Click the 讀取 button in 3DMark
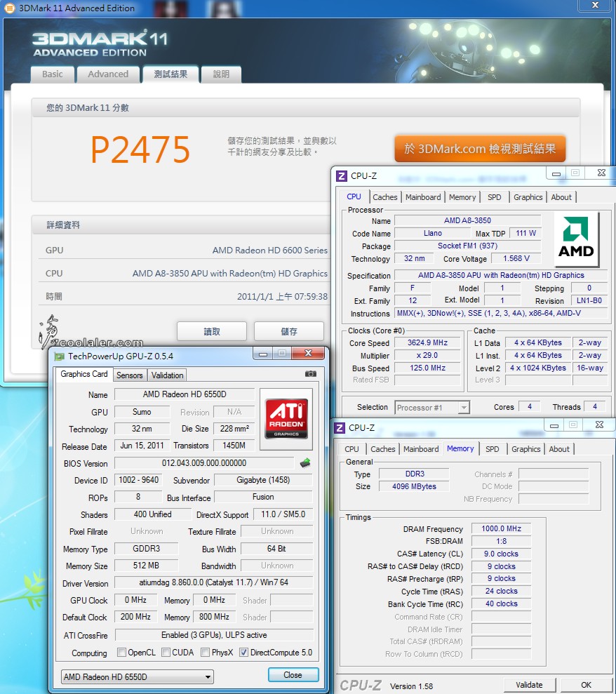This screenshot has height=694, width=616. click(x=211, y=331)
